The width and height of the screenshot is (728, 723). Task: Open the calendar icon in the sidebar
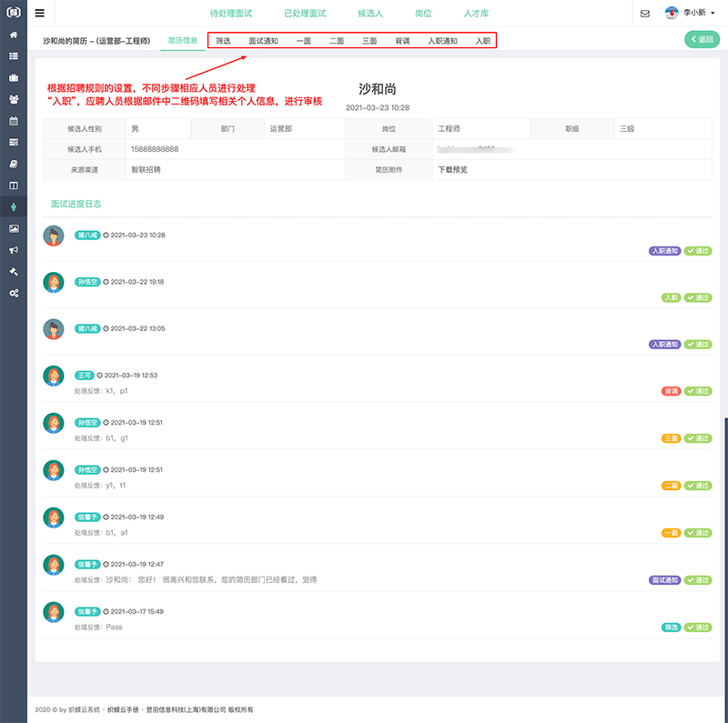pyautogui.click(x=13, y=123)
